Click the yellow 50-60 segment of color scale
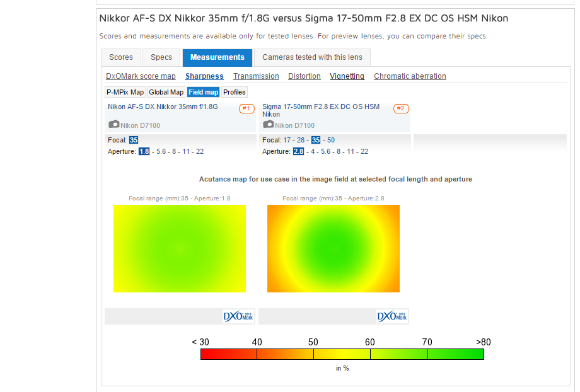 pyautogui.click(x=342, y=354)
